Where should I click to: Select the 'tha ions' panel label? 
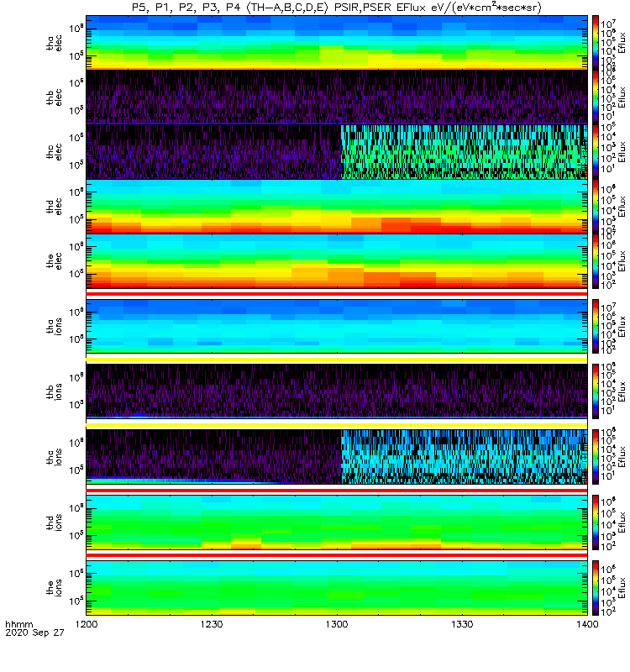(54, 327)
